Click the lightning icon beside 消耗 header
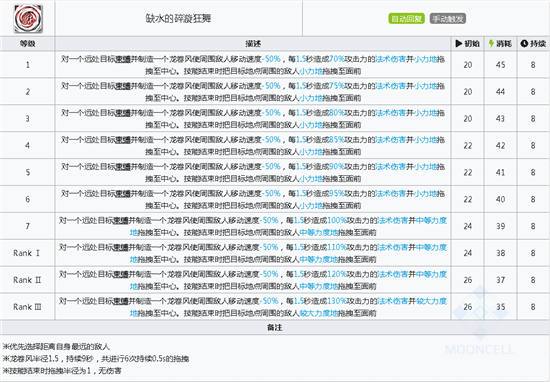Image resolution: width=550 pixels, height=382 pixels. coord(491,43)
